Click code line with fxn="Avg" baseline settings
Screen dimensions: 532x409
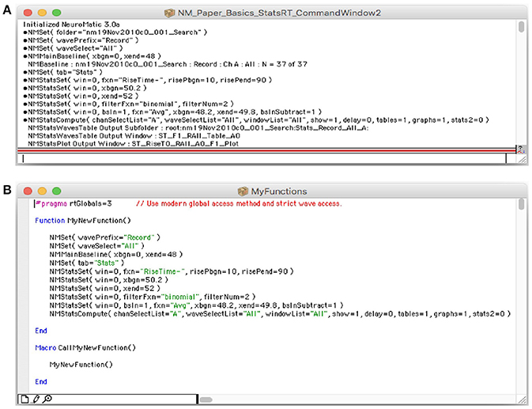click(197, 305)
